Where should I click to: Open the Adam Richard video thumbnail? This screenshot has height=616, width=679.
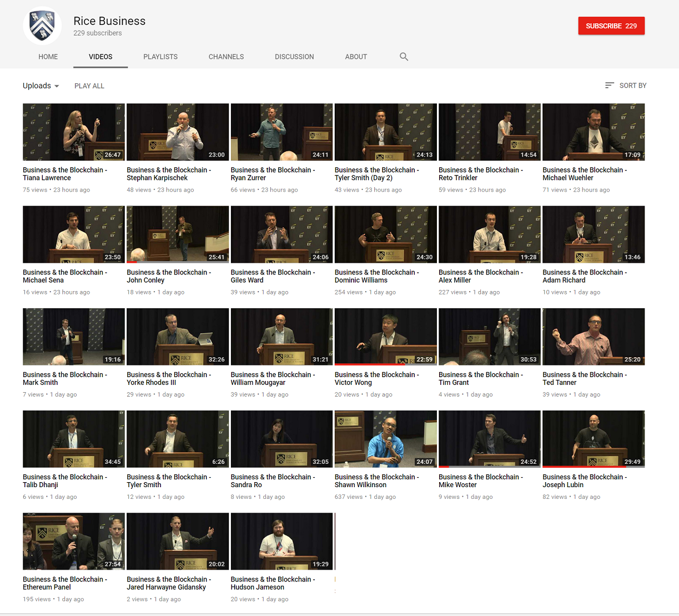pyautogui.click(x=594, y=234)
